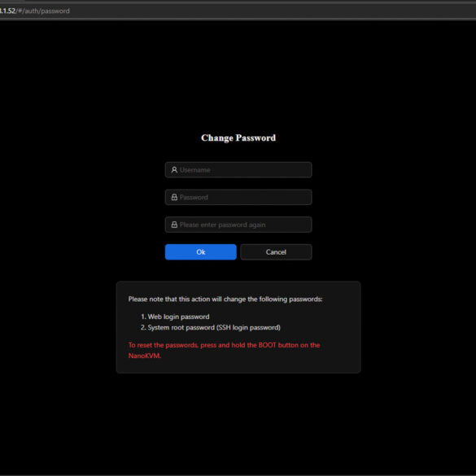
Task: Click the browser address bar URL
Action: (x=35, y=11)
